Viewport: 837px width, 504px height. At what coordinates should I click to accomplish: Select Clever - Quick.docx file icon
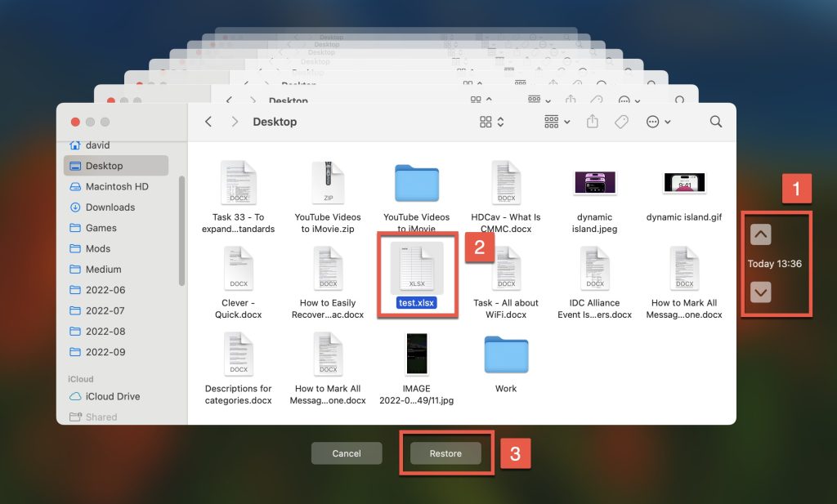238,268
